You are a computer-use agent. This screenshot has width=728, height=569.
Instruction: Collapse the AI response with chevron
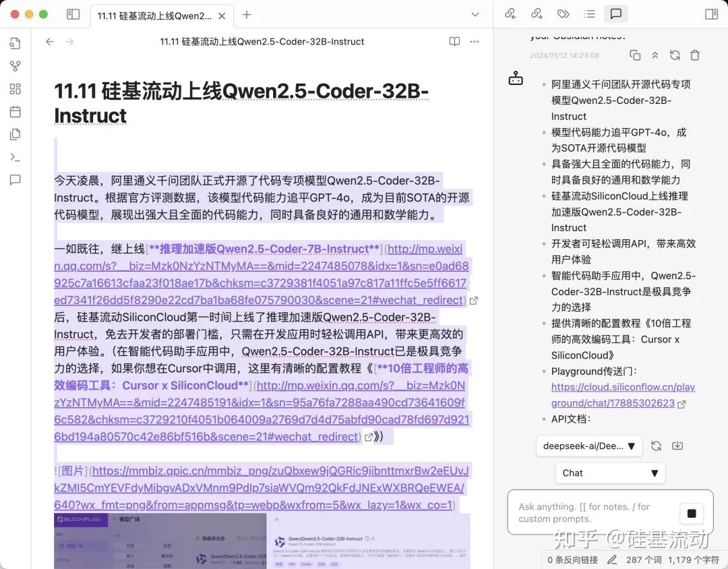coord(655,55)
